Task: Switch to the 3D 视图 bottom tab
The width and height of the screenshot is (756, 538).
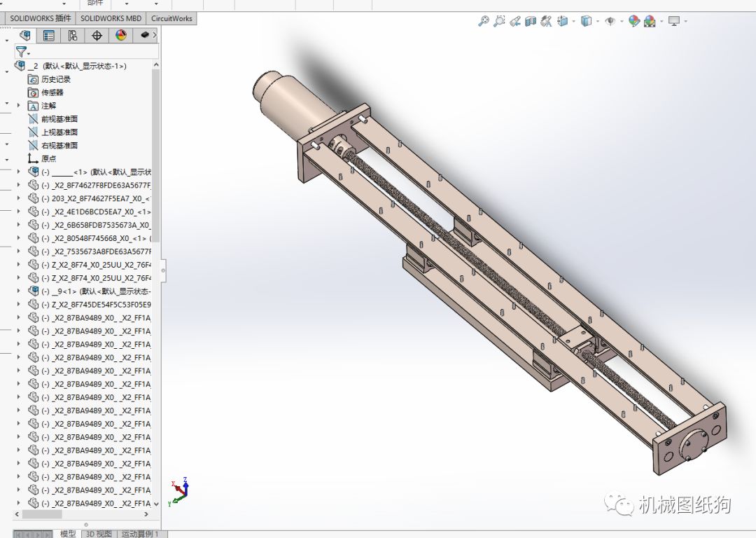Action: coord(99,534)
